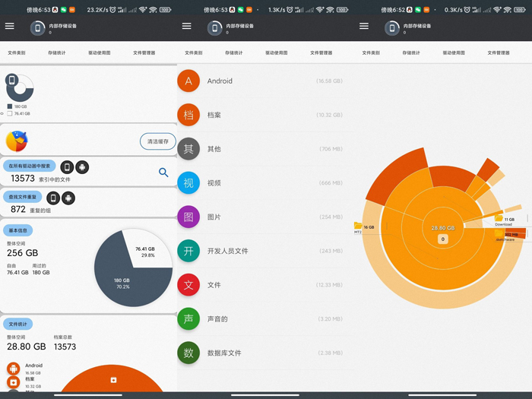Click the Download folder icon in sunburst chart
The image size is (532, 399).
499,218
